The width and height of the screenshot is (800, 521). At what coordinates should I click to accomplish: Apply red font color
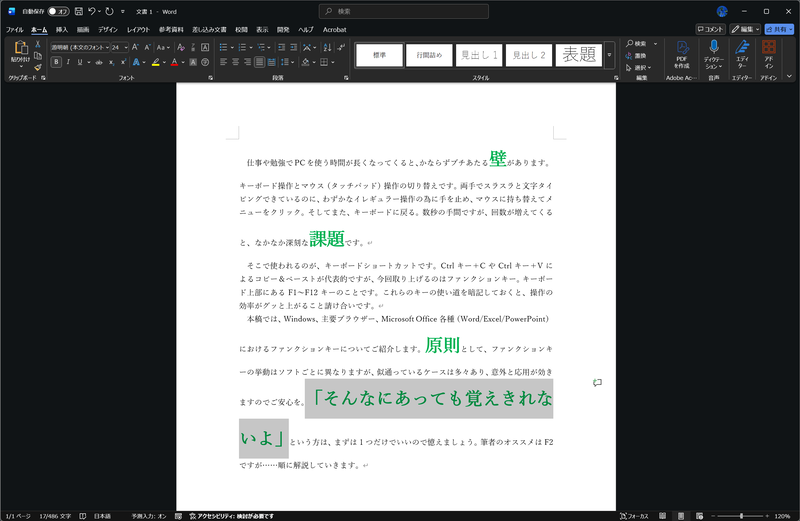(174, 62)
